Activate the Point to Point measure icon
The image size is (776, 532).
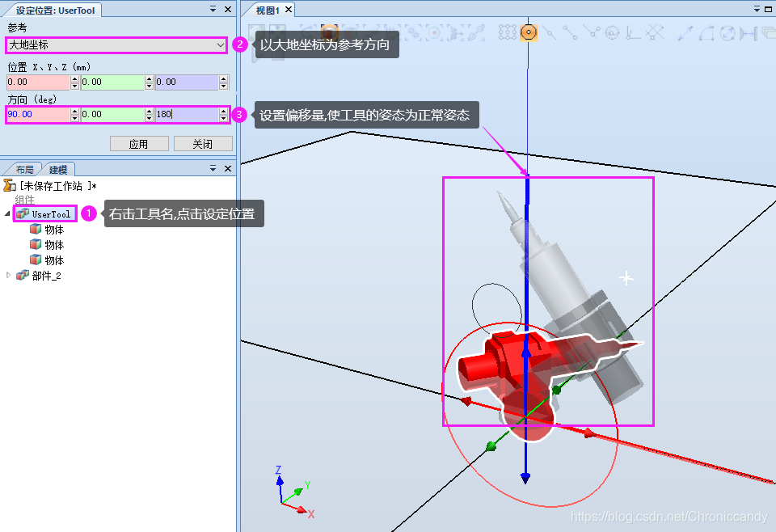[685, 32]
